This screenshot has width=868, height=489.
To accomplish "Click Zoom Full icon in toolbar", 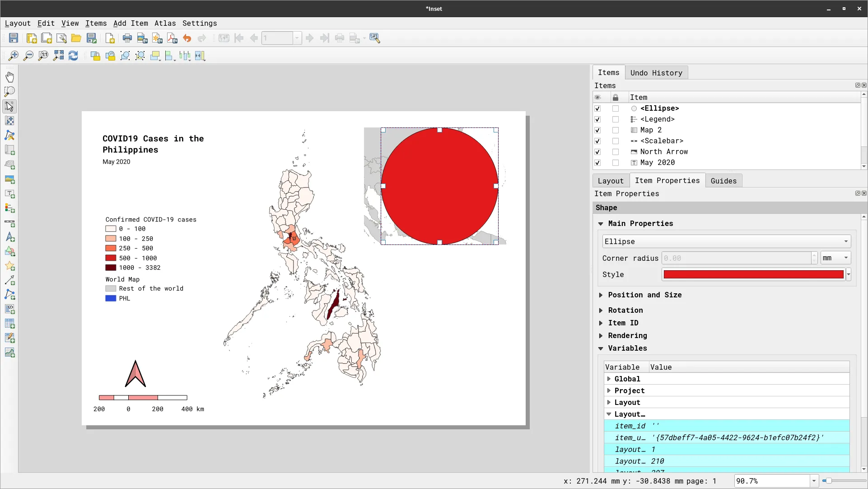I will 58,56.
